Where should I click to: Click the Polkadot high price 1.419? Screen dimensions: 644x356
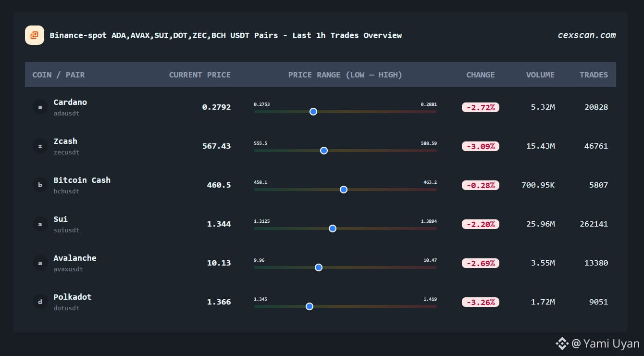coord(430,299)
